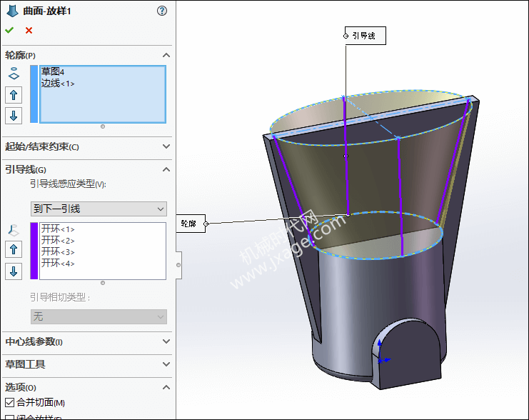Open help for the Surface-Loft feature
Image resolution: width=529 pixels, height=420 pixels.
click(162, 11)
